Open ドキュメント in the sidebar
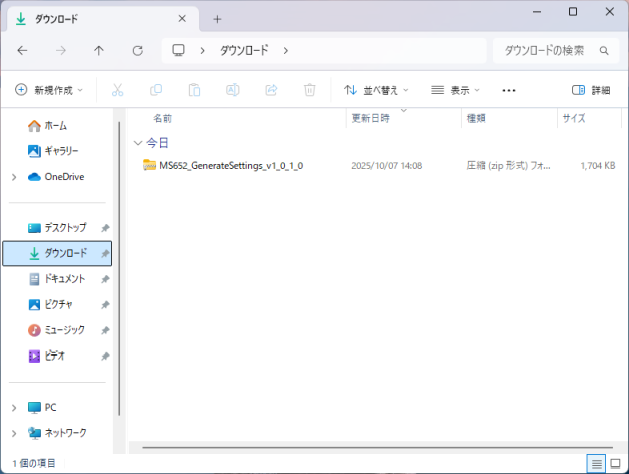This screenshot has width=629, height=474. click(64, 279)
